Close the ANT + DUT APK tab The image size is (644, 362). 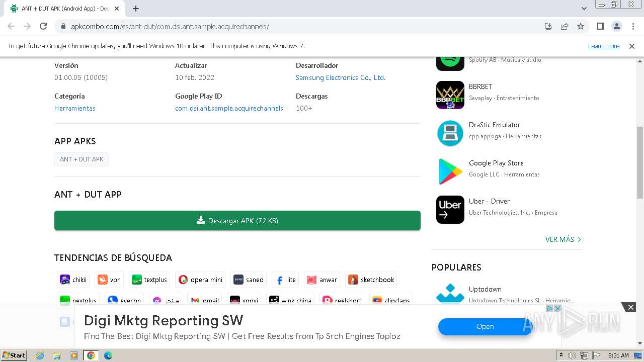(x=117, y=9)
